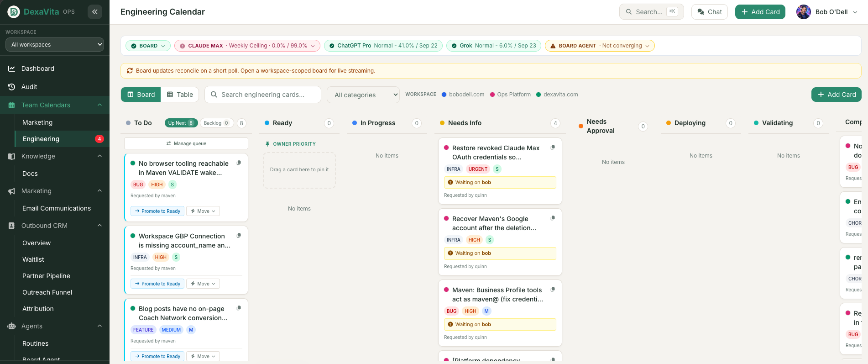Image resolution: width=868 pixels, height=364 pixels.
Task: Open Email Communications in sidebar
Action: [57, 208]
